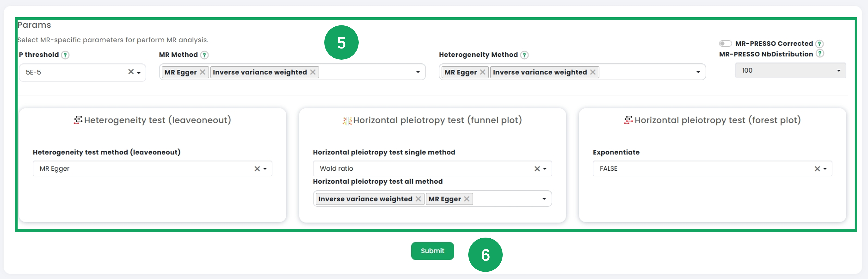Open the MR-PRESSO NbDistribution help icon
868x279 pixels.
pyautogui.click(x=820, y=54)
